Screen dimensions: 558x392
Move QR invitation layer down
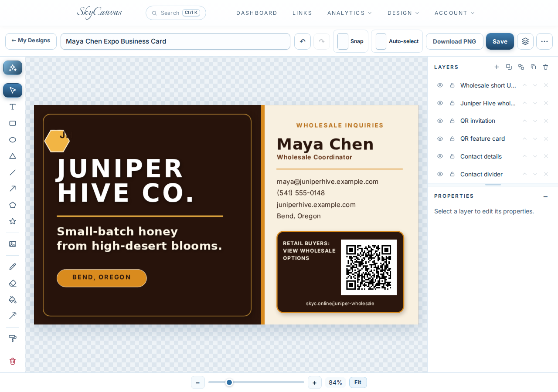[535, 121]
